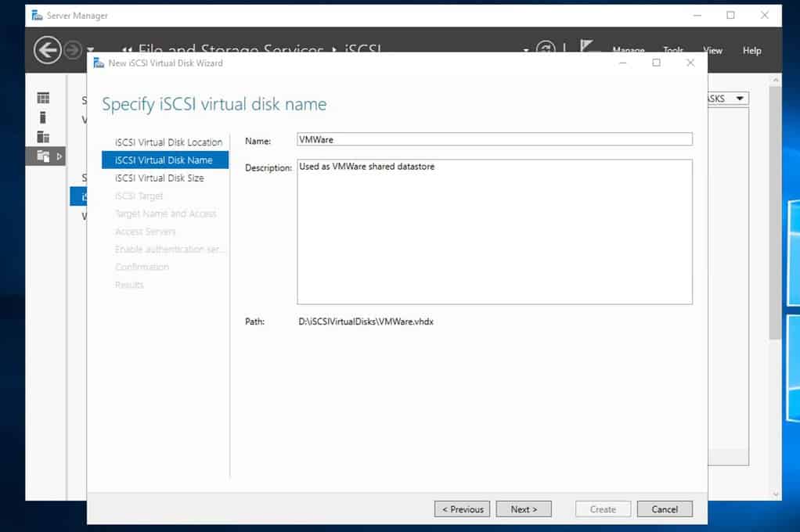Click the Previous button
800x532 pixels.
tap(463, 509)
